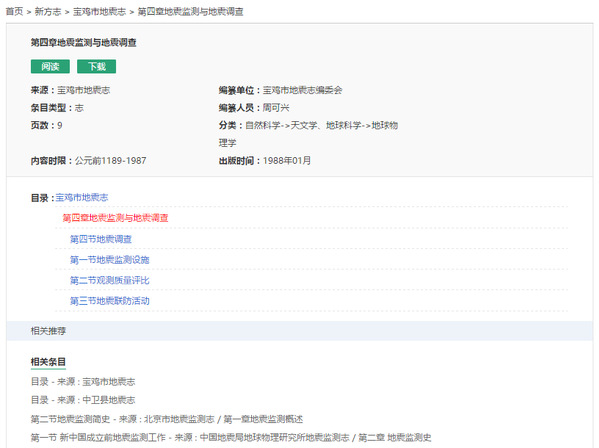
Task: Click the green 阅读 (Read) button
Action: click(x=50, y=66)
